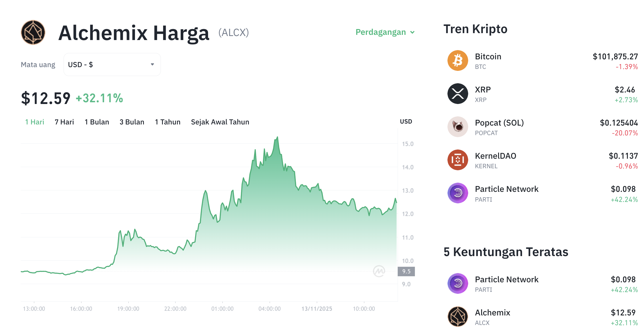
Task: Click the +32.11% percentage change label
Action: (x=99, y=98)
